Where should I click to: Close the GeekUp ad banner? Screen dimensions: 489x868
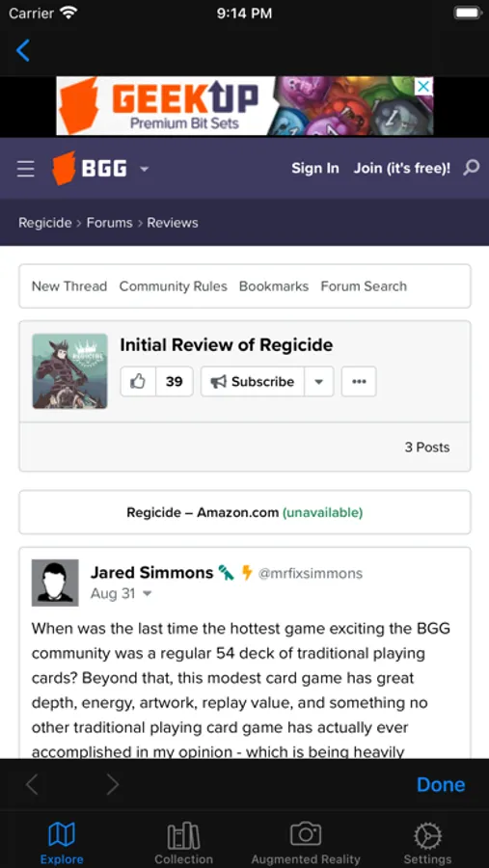tap(423, 87)
